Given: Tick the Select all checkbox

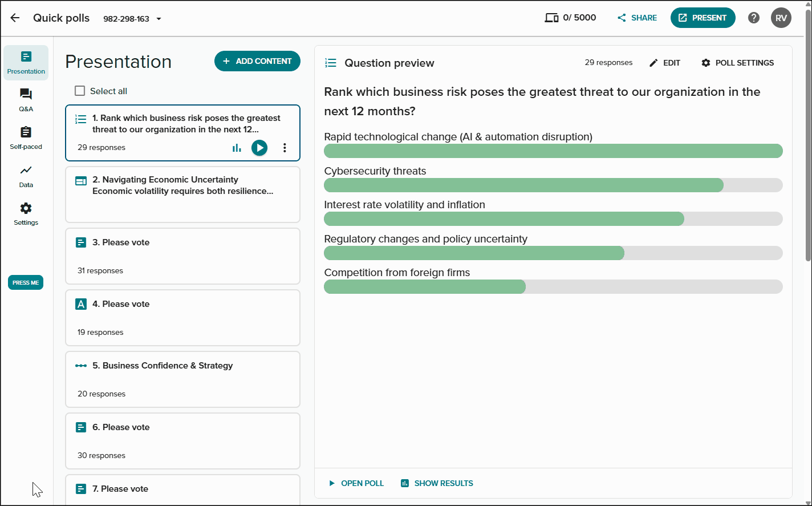Looking at the screenshot, I should click(x=80, y=91).
